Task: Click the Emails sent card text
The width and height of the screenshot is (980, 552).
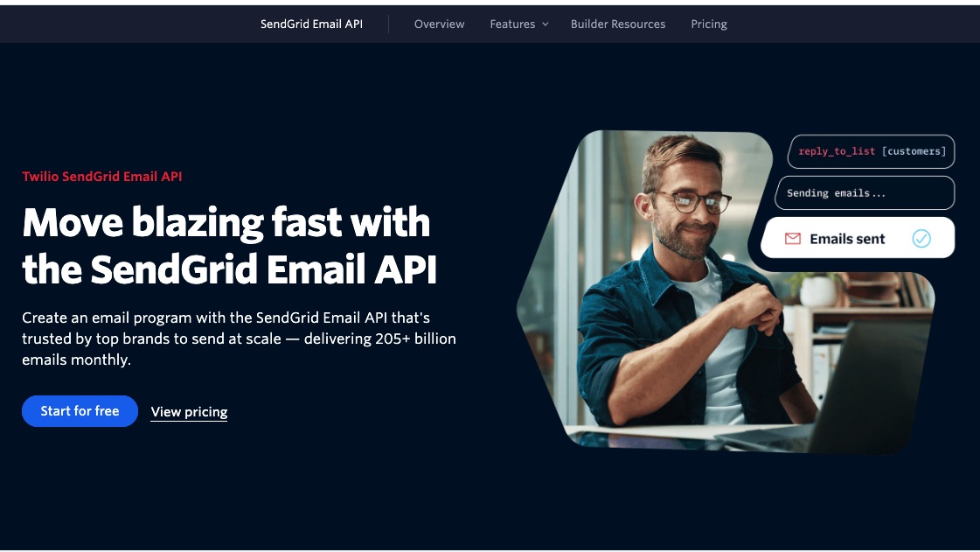Action: point(847,239)
